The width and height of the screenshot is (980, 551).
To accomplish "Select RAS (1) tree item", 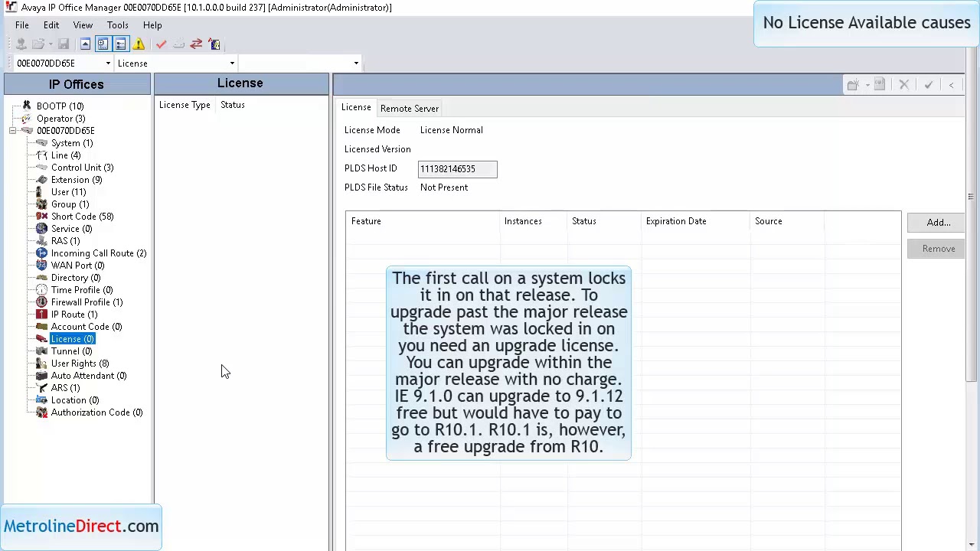I will click(x=65, y=241).
